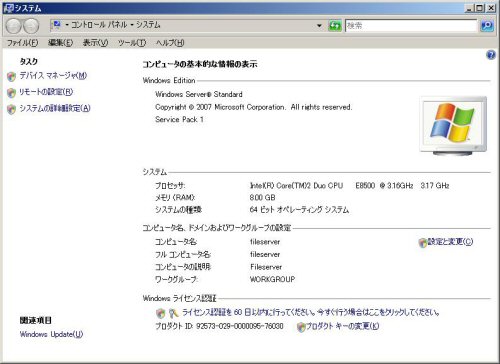Open Windows Update(U) link
The height and width of the screenshot is (364, 500).
pyautogui.click(x=51, y=334)
